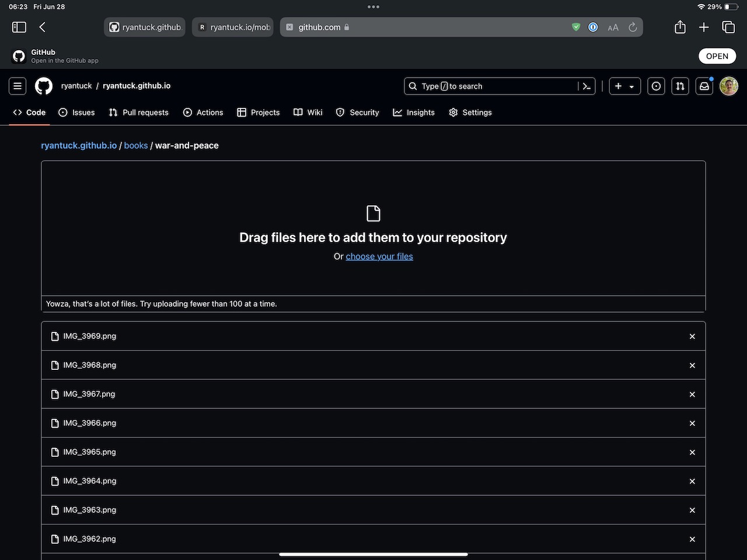Click the GitHub Octocat logo
This screenshot has width=747, height=560.
coord(44,86)
